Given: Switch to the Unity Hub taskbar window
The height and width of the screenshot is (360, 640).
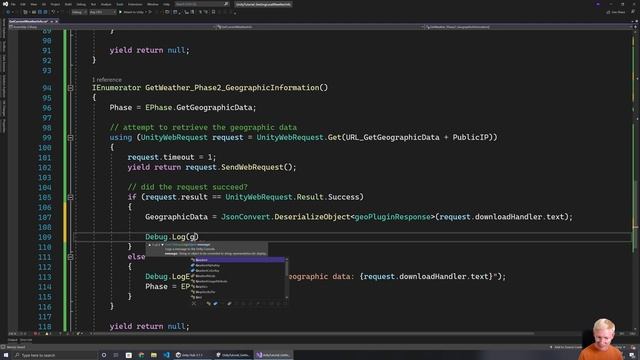Looking at the screenshot, I should (192, 355).
